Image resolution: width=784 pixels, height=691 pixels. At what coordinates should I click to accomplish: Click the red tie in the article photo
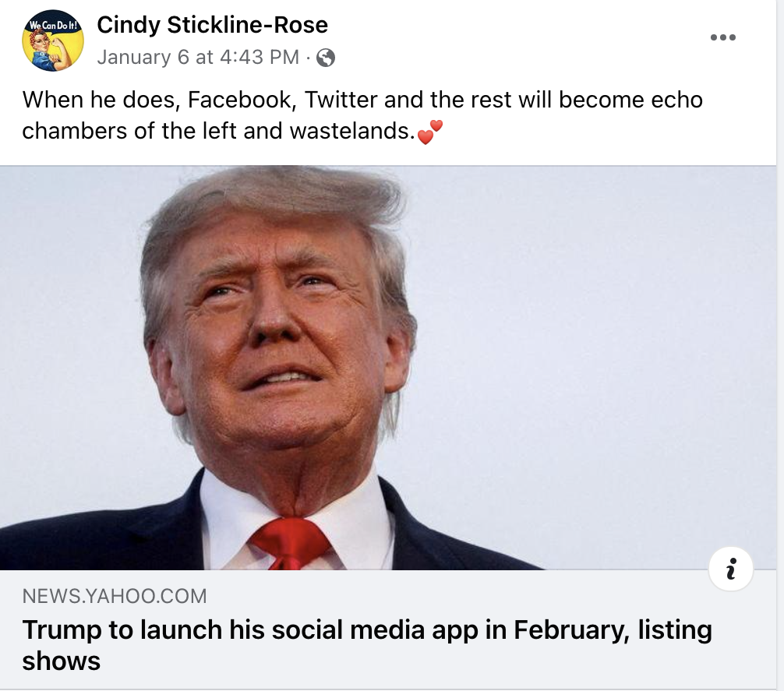[x=290, y=541]
